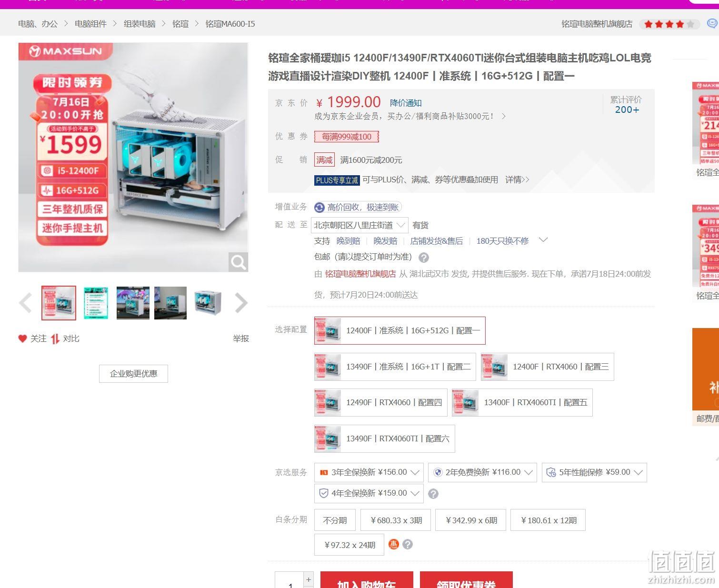
Task: Show previous thumbnails with left arrow
Action: point(25,303)
